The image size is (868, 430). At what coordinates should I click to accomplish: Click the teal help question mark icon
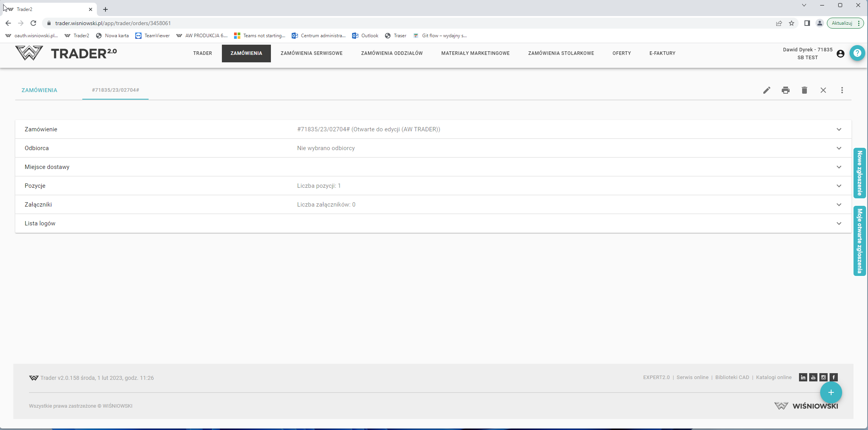[x=857, y=53]
